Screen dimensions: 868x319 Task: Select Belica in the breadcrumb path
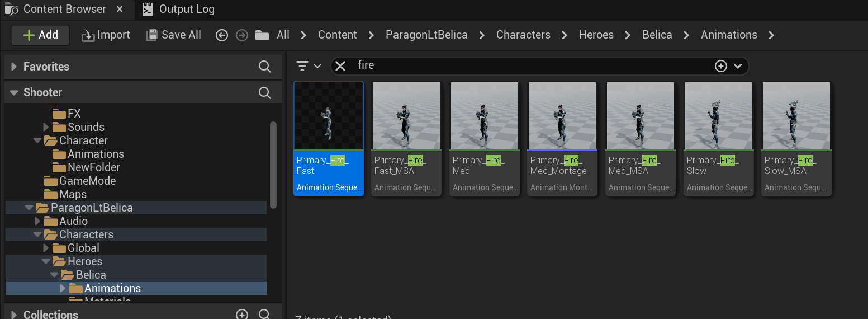click(x=657, y=35)
